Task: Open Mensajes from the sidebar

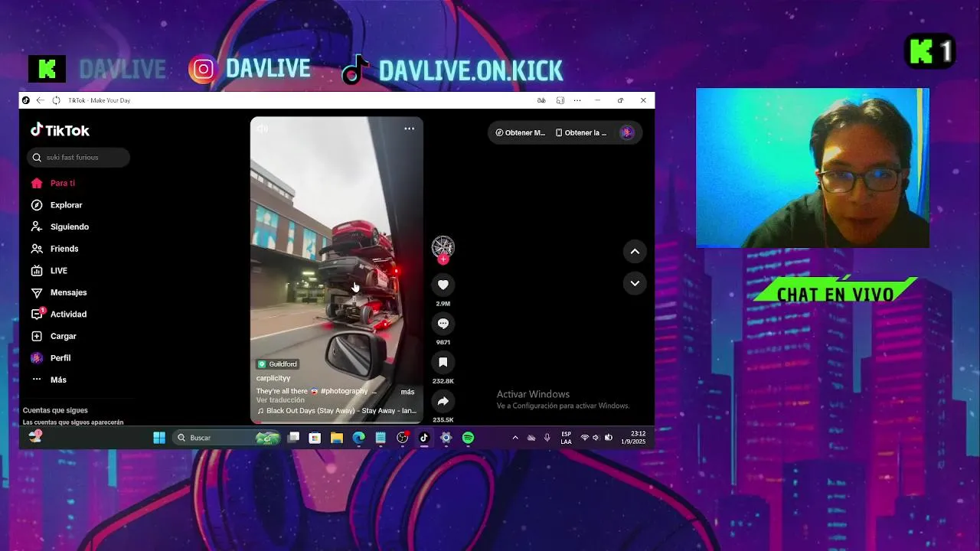Action: [58, 292]
